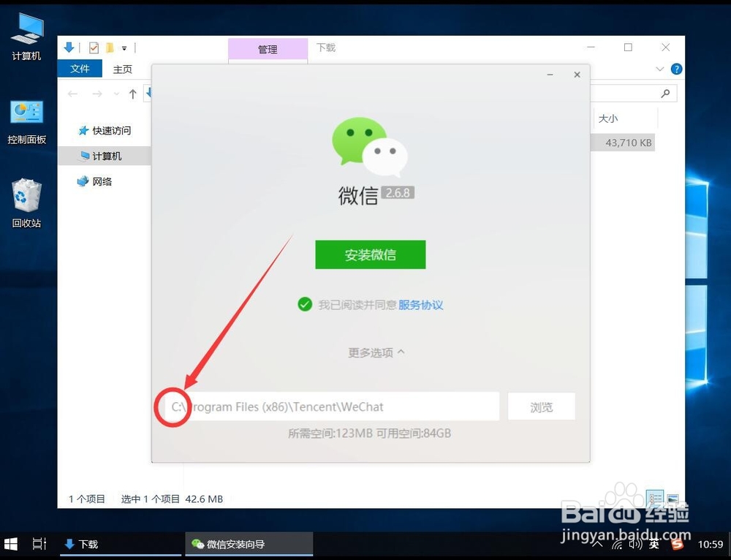731x560 pixels.
Task: Click the blue download arrow icon in Explorer title bar
Action: (69, 47)
